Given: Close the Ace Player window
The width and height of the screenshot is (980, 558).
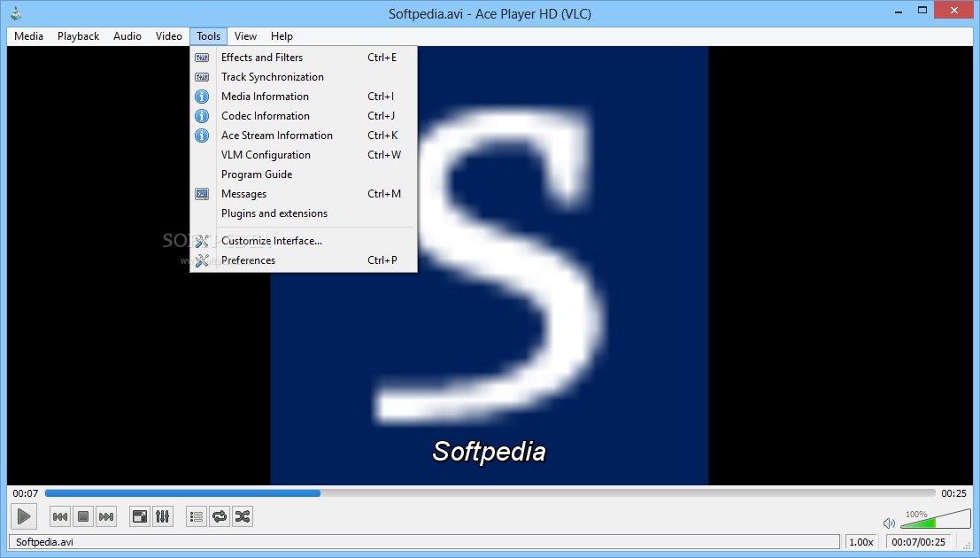Looking at the screenshot, I should [x=954, y=10].
